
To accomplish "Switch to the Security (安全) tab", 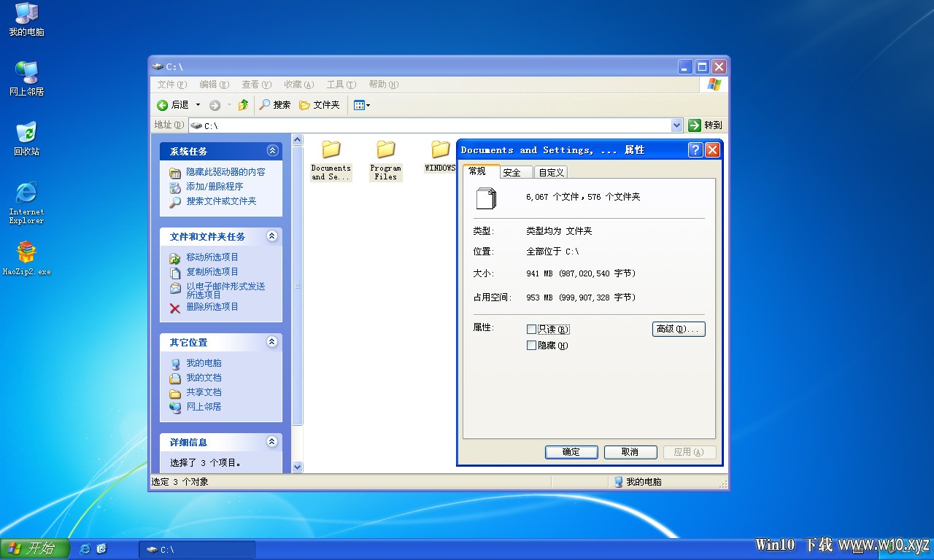I will point(512,172).
